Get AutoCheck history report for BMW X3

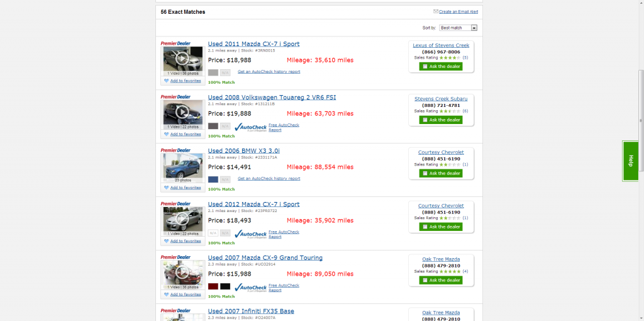(x=269, y=178)
